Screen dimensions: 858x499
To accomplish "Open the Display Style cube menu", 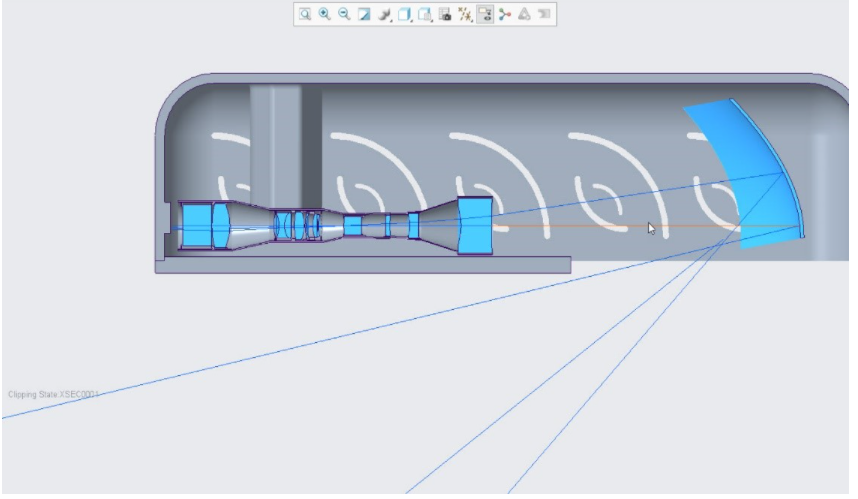I will pyautogui.click(x=404, y=14).
